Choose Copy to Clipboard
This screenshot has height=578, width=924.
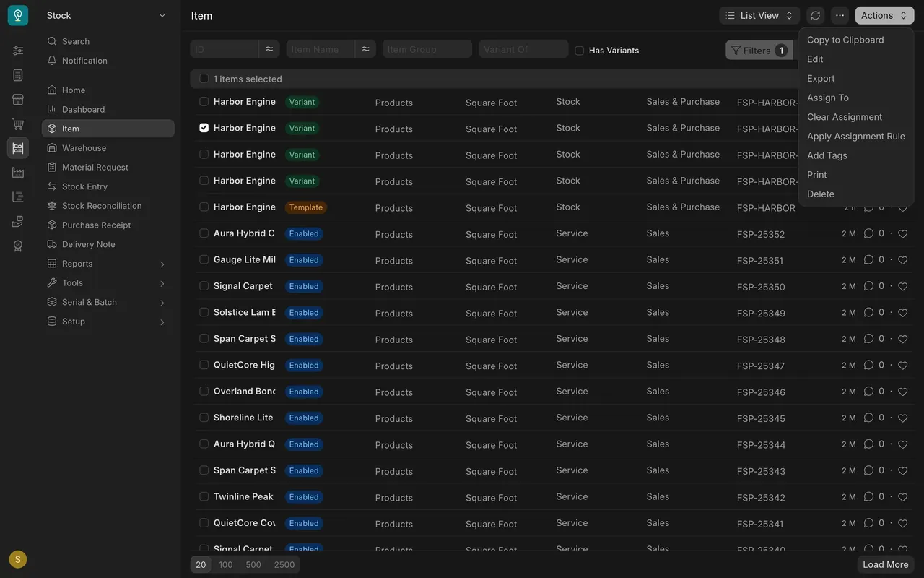pos(856,40)
